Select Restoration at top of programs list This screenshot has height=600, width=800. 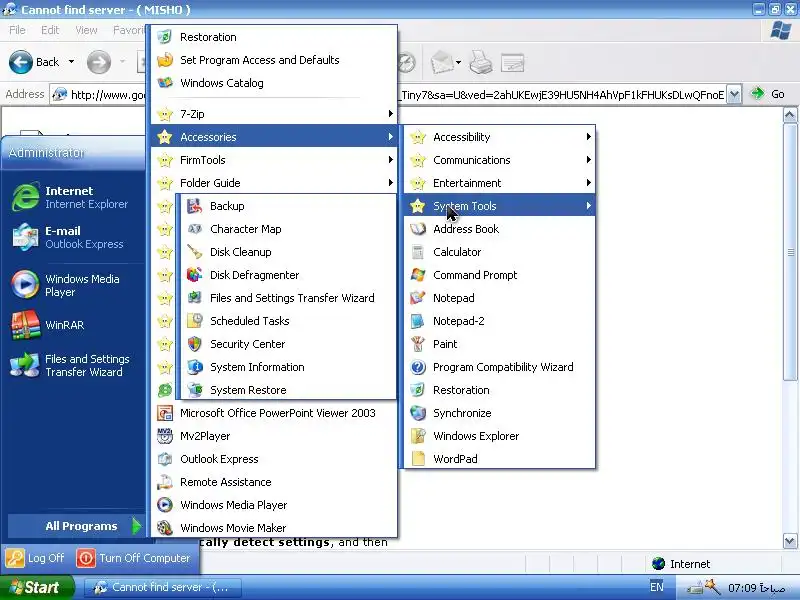(274, 37)
